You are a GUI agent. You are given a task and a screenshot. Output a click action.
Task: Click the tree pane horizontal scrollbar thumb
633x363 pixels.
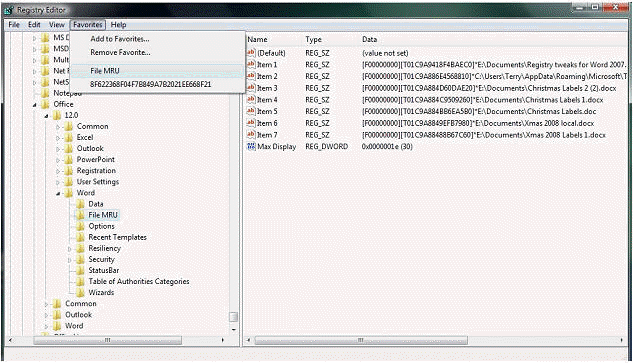coord(107,340)
